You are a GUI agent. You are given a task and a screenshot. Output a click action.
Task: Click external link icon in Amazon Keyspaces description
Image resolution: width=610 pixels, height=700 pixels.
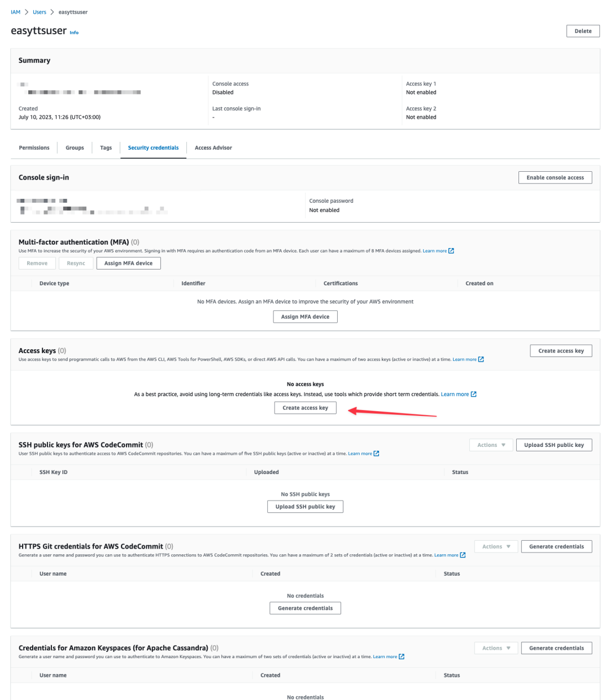(x=401, y=656)
